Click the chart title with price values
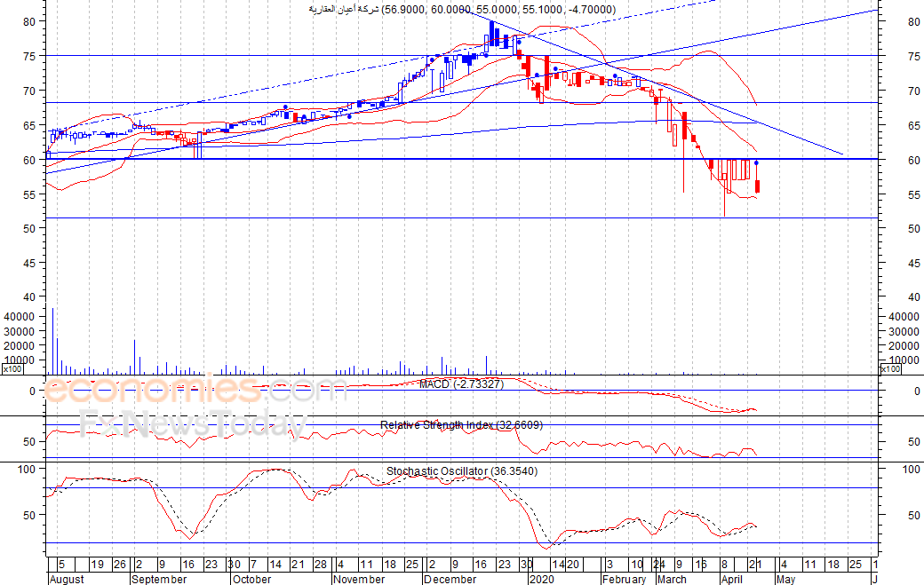924x585 pixels. point(463,10)
